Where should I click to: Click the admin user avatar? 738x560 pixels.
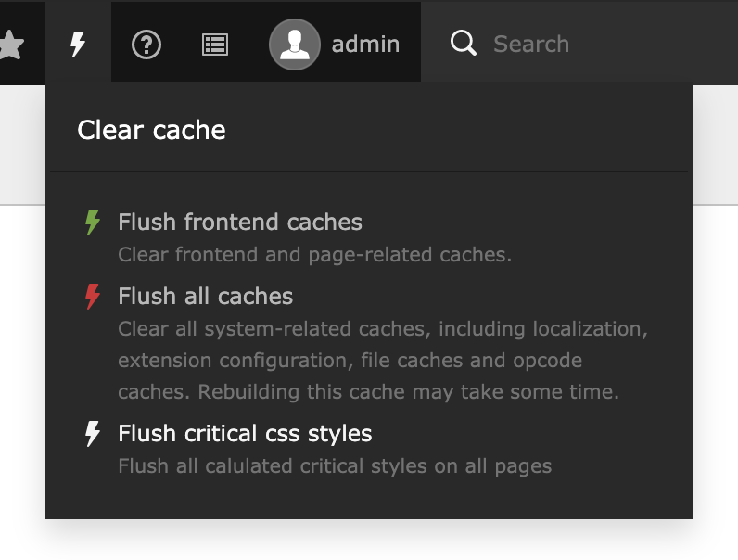pos(294,44)
